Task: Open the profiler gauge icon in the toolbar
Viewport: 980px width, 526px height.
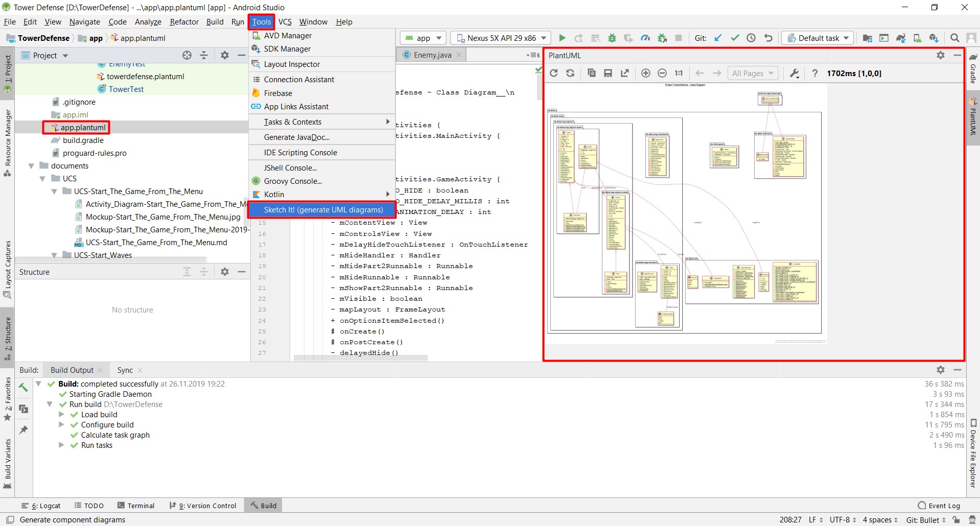Action: coord(645,38)
